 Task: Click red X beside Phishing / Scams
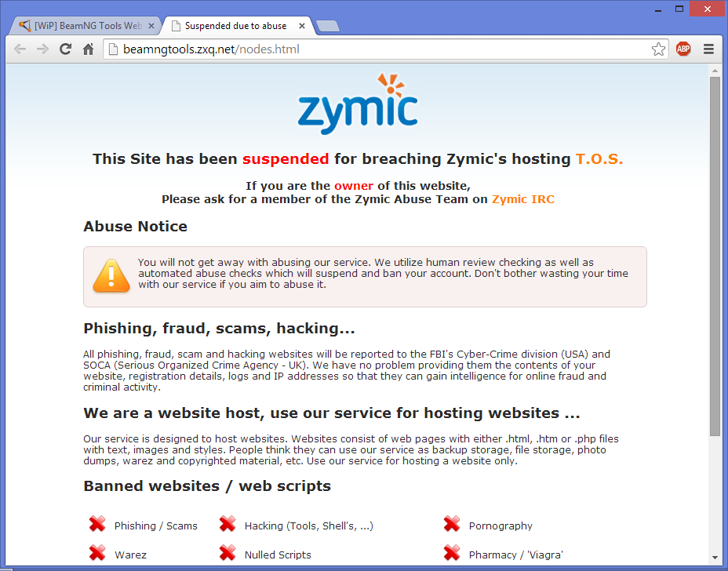click(x=97, y=524)
